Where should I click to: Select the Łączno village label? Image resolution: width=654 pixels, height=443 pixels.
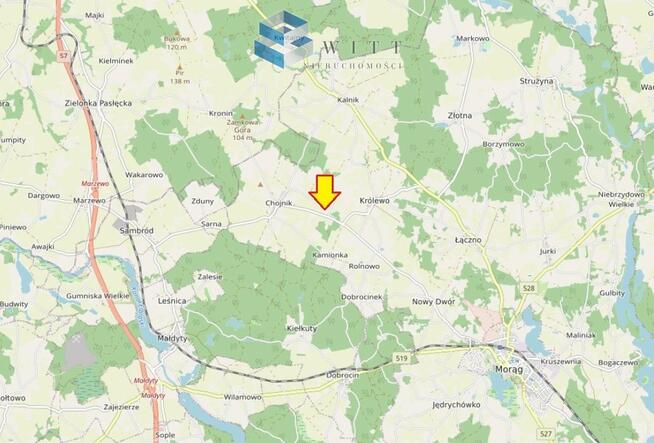[468, 240]
